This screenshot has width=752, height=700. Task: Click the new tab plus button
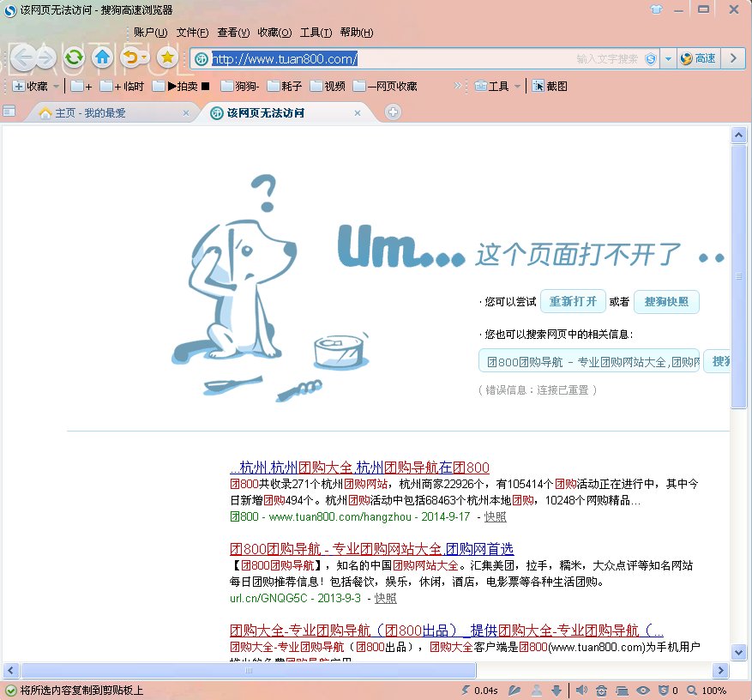393,112
